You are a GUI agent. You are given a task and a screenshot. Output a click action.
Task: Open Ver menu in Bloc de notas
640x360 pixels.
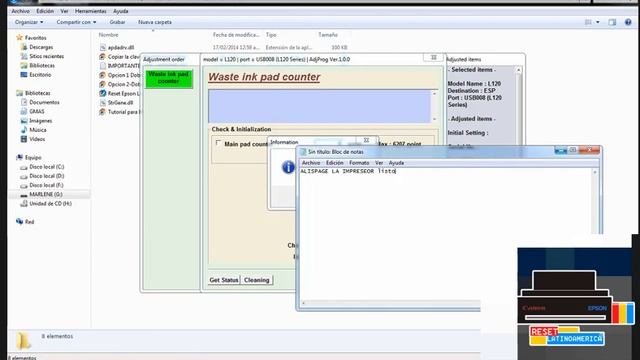(x=379, y=163)
